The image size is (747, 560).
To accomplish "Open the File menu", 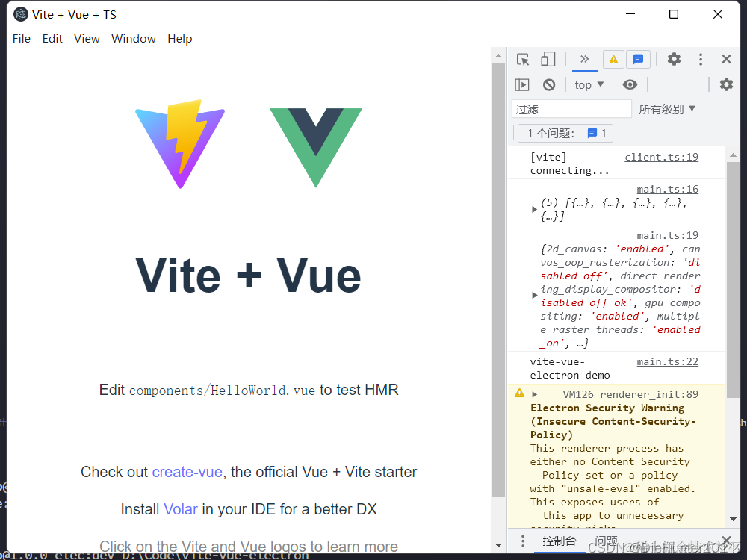I will pos(22,39).
